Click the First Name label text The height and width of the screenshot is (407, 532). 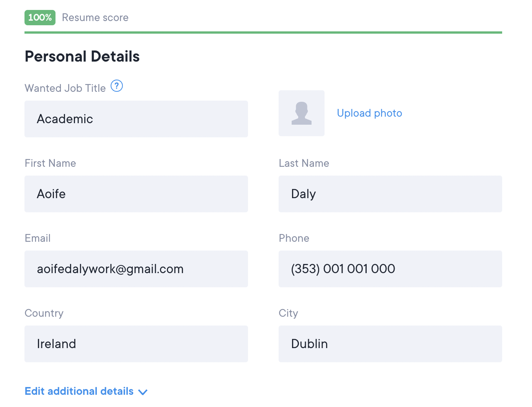pyautogui.click(x=51, y=163)
